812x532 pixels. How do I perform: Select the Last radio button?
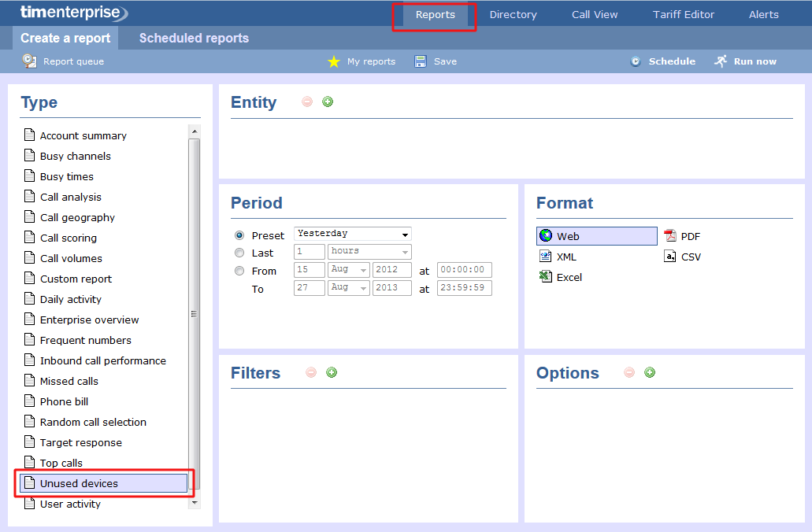239,253
